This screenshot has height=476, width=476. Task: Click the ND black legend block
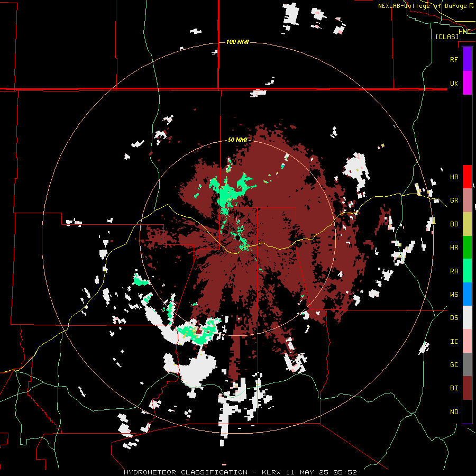click(467, 411)
